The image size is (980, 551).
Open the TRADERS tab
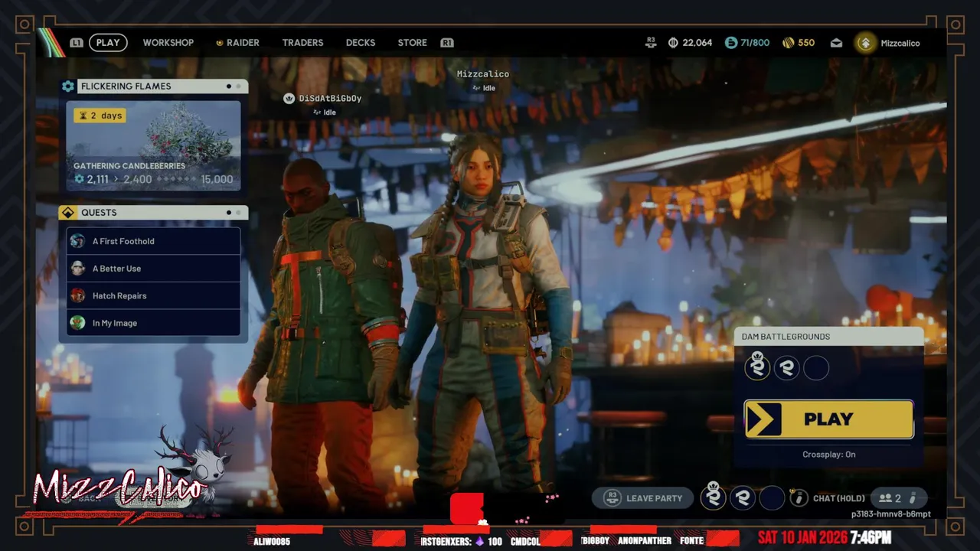click(302, 43)
